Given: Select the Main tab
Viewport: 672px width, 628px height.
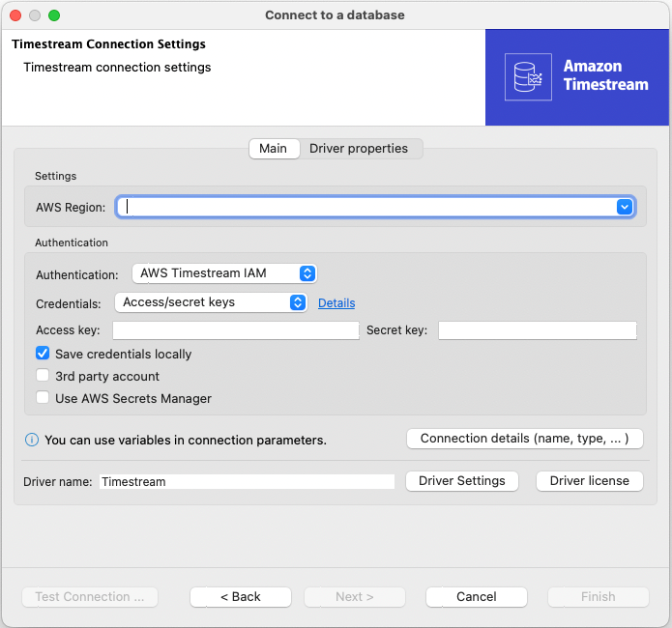Looking at the screenshot, I should coord(273,149).
